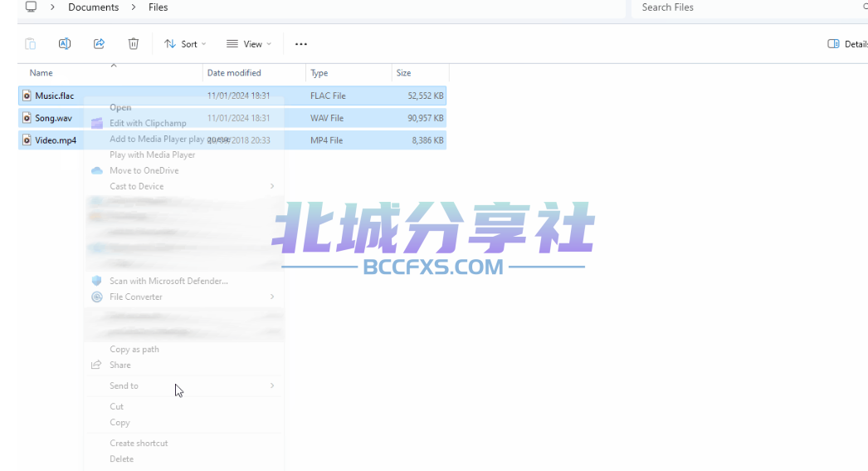868x471 pixels.
Task: Click the 90,957 KB size cell
Action: click(425, 118)
